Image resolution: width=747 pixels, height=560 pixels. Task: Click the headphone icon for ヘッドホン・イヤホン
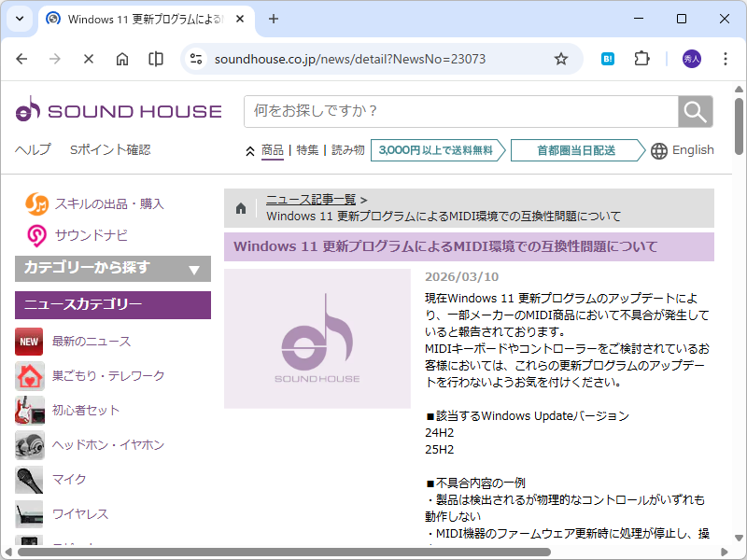[29, 445]
